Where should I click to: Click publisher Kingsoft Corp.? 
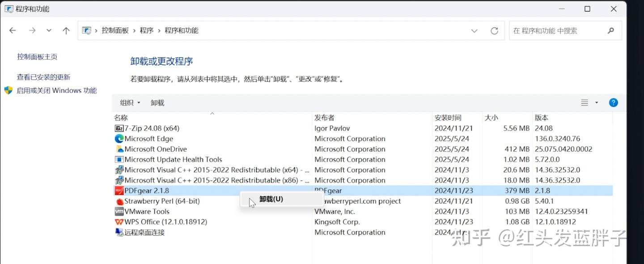click(337, 221)
